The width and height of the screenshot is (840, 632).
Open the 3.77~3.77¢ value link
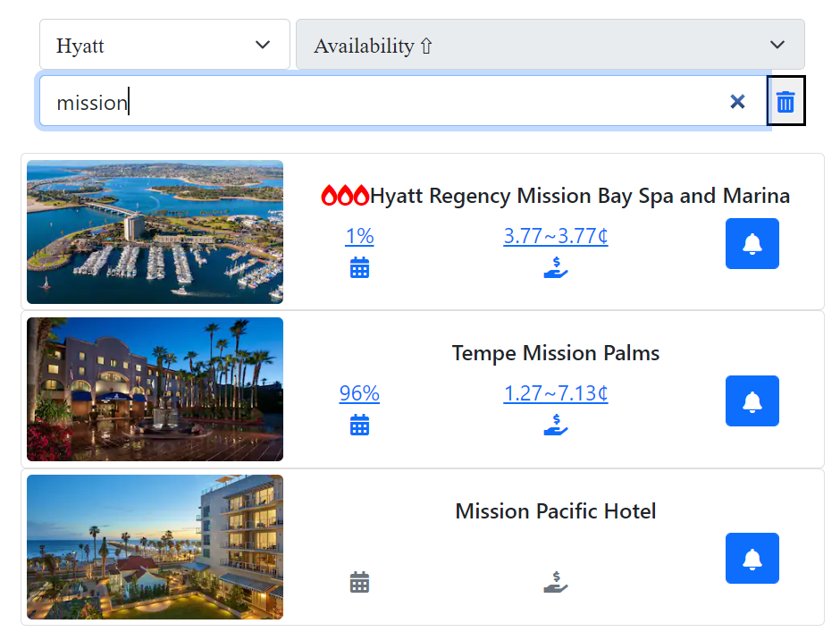556,236
